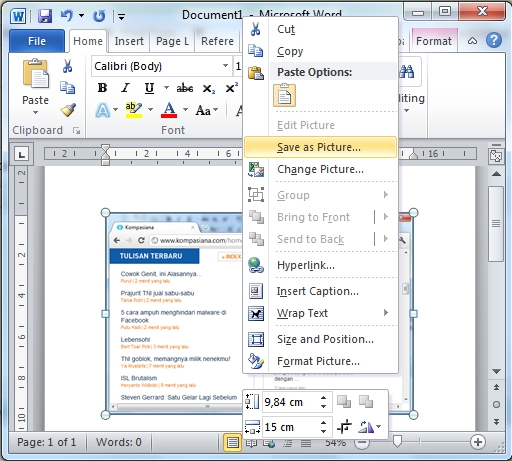Select Change Picture menu item
Image resolution: width=512 pixels, height=461 pixels.
coord(321,169)
